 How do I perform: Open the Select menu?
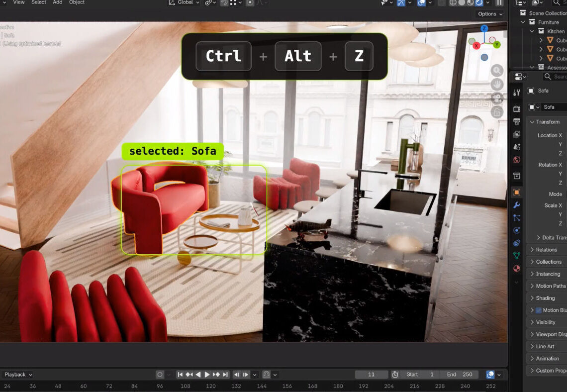point(39,2)
